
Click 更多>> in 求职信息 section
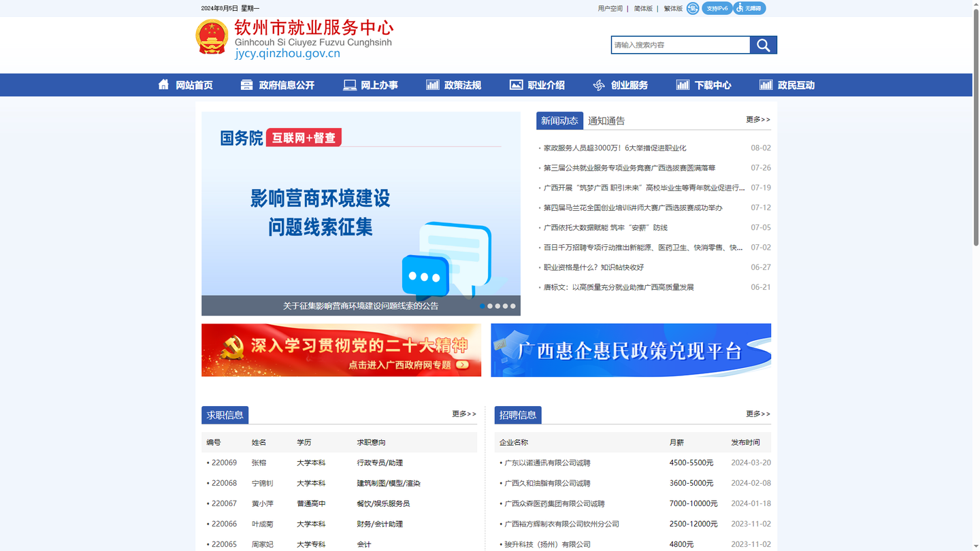(464, 414)
